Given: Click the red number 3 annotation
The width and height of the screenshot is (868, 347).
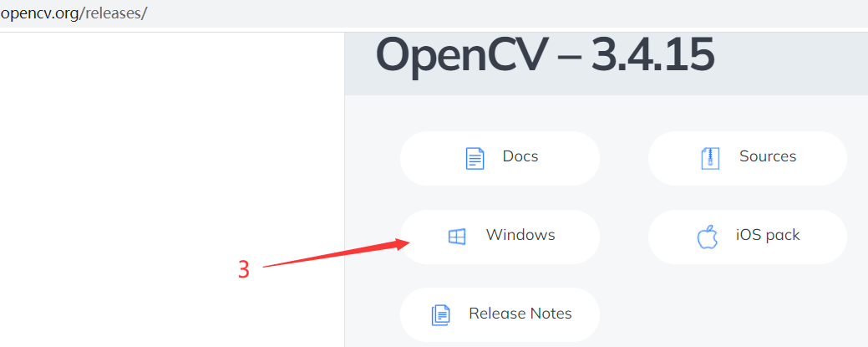Looking at the screenshot, I should [x=244, y=270].
